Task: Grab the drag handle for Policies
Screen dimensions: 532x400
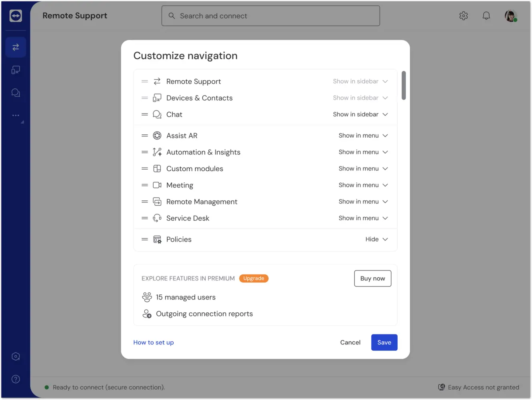Action: (x=145, y=239)
